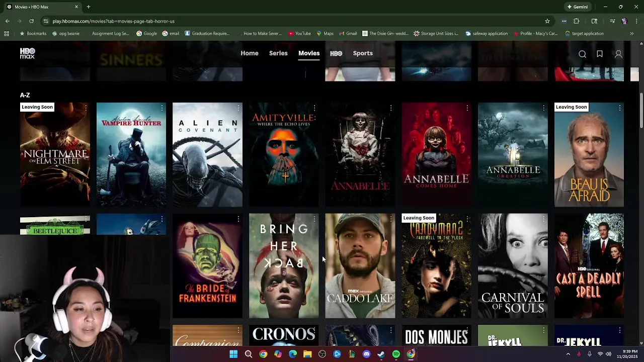Open the Graduation Require... bookmark

[207, 34]
